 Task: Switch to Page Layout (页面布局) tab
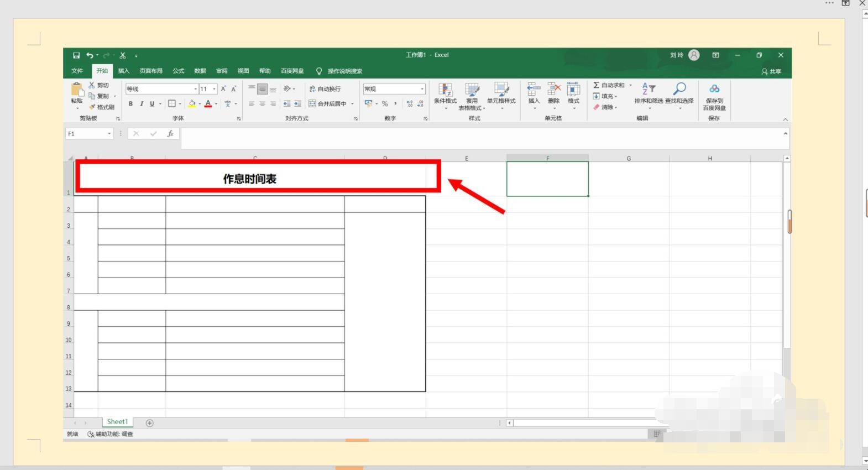151,71
